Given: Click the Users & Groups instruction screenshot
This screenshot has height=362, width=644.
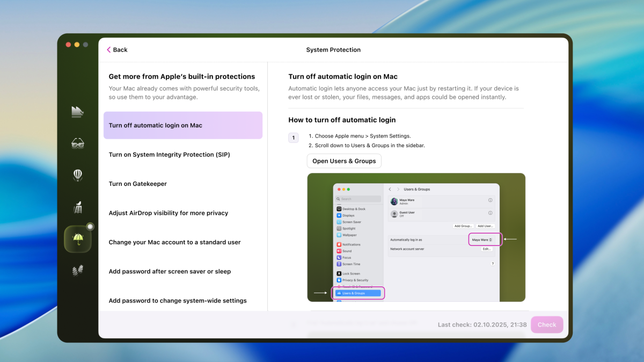Looking at the screenshot, I should point(416,237).
